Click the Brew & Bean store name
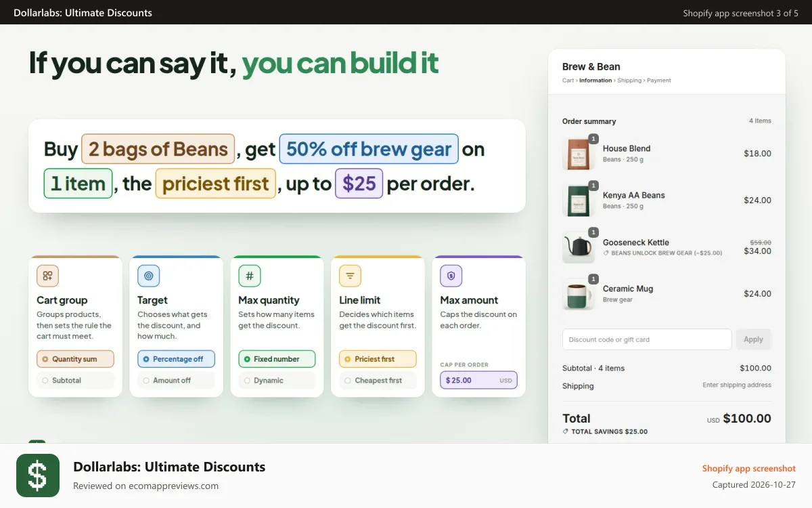Viewport: 812px width, 508px height. tap(591, 66)
